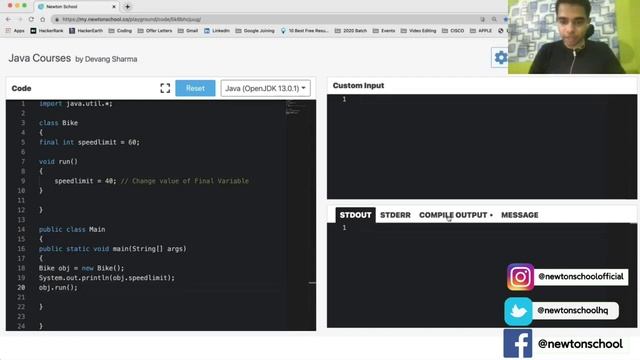640x360 pixels.
Task: Switch to the MESSAGE tab
Action: coord(520,215)
